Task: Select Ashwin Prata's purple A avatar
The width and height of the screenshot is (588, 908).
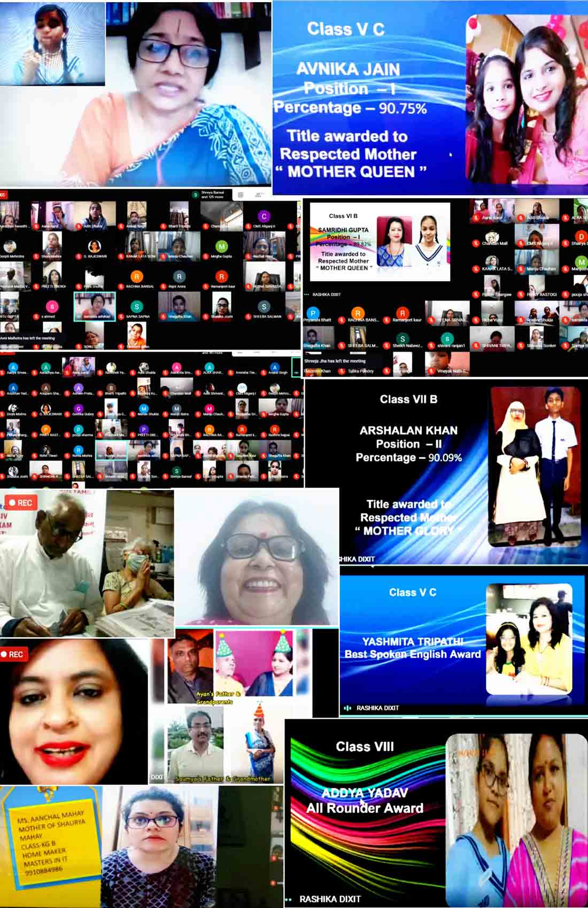Action: pyautogui.click(x=79, y=388)
